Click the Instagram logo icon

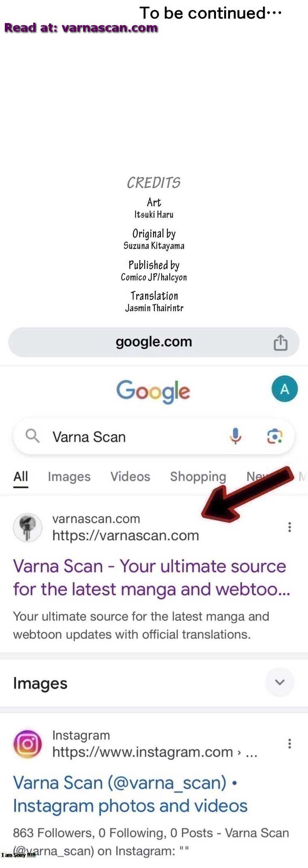pyautogui.click(x=28, y=744)
